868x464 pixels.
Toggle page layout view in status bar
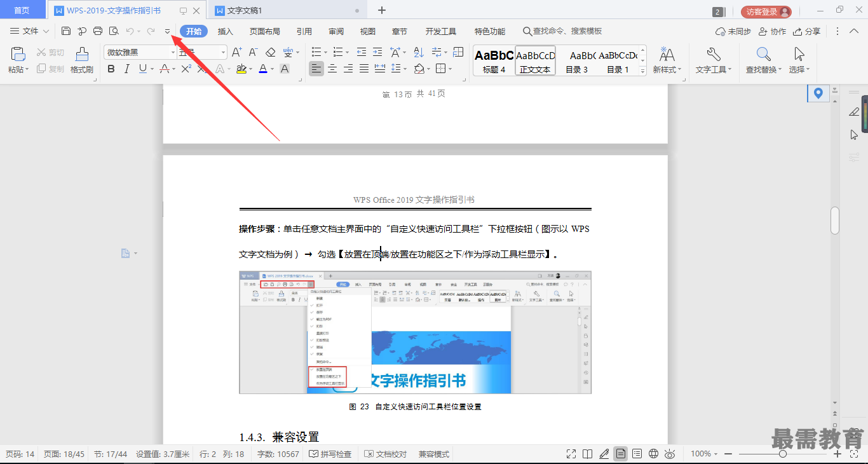[x=621, y=454]
